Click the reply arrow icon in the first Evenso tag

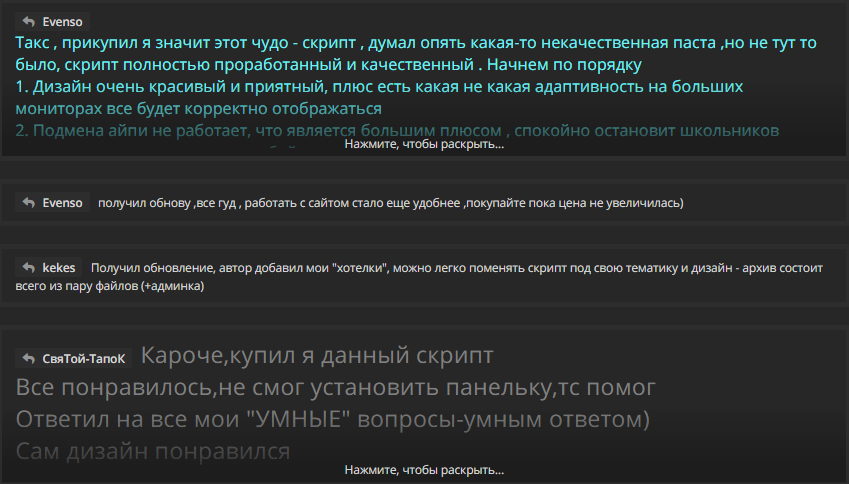tap(29, 22)
